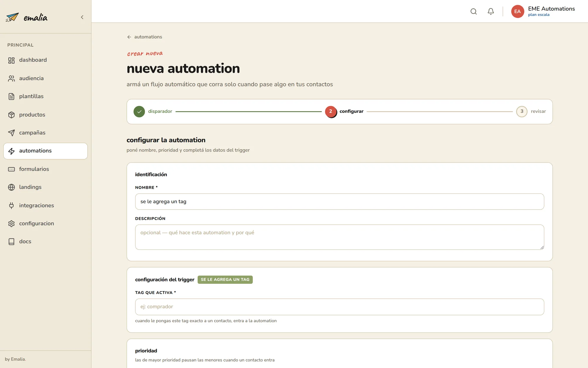Screen dimensions: 588x368
Task: Click the configuración del trigger heading
Action: coord(165,280)
